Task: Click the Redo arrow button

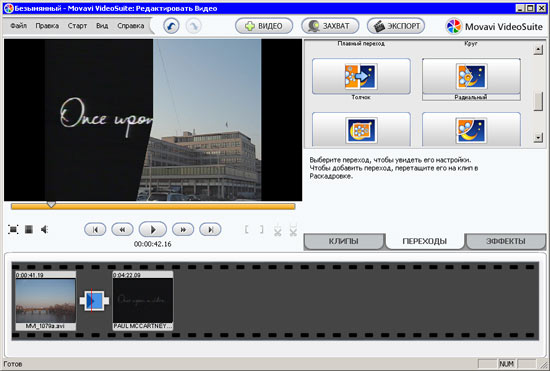Action: (194, 26)
